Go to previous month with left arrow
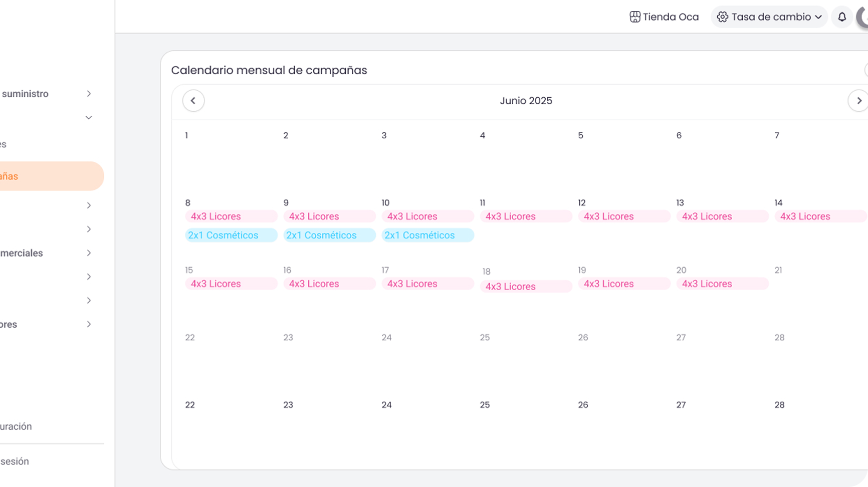The width and height of the screenshot is (868, 487). coord(193,101)
